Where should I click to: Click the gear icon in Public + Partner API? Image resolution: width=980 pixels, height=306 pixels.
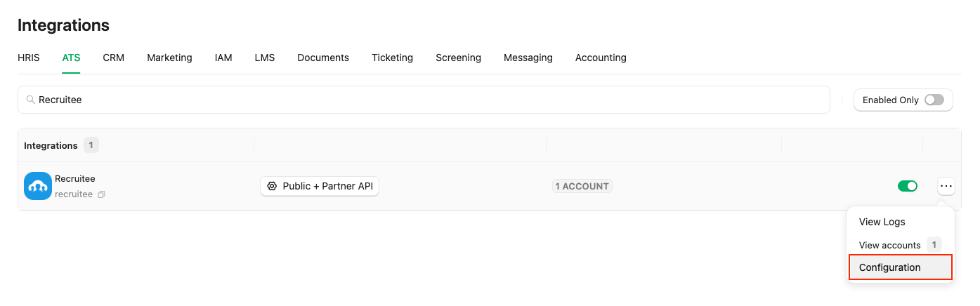272,186
